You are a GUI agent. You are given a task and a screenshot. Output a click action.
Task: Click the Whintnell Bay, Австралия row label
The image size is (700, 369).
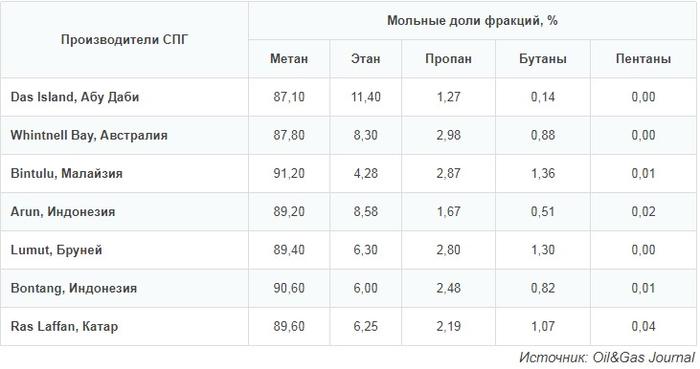[89, 135]
